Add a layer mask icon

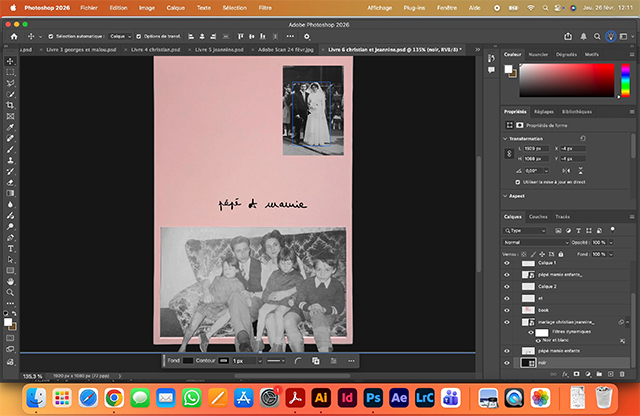[x=577, y=374]
